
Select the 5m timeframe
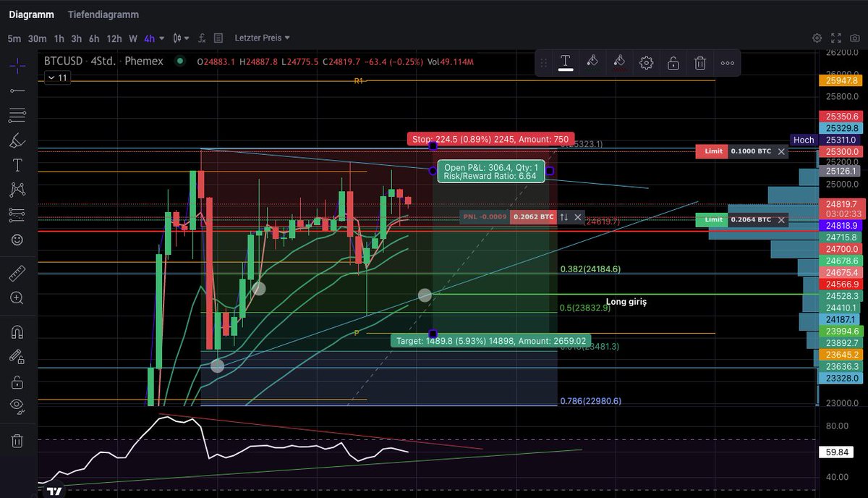coord(14,38)
